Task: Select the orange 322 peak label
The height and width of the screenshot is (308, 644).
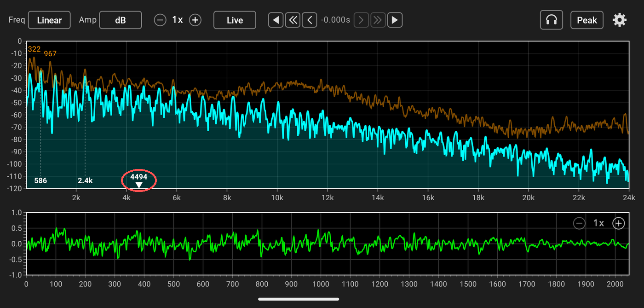Action: coord(34,49)
